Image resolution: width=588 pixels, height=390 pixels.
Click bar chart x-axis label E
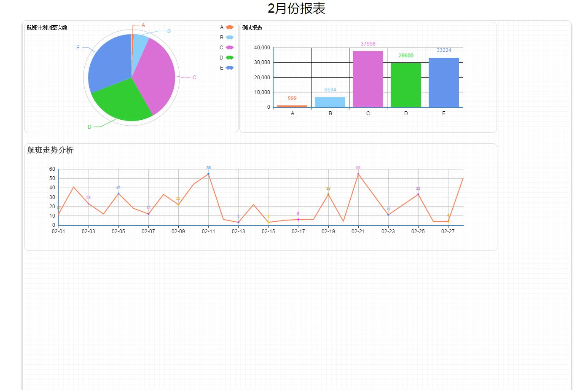444,113
